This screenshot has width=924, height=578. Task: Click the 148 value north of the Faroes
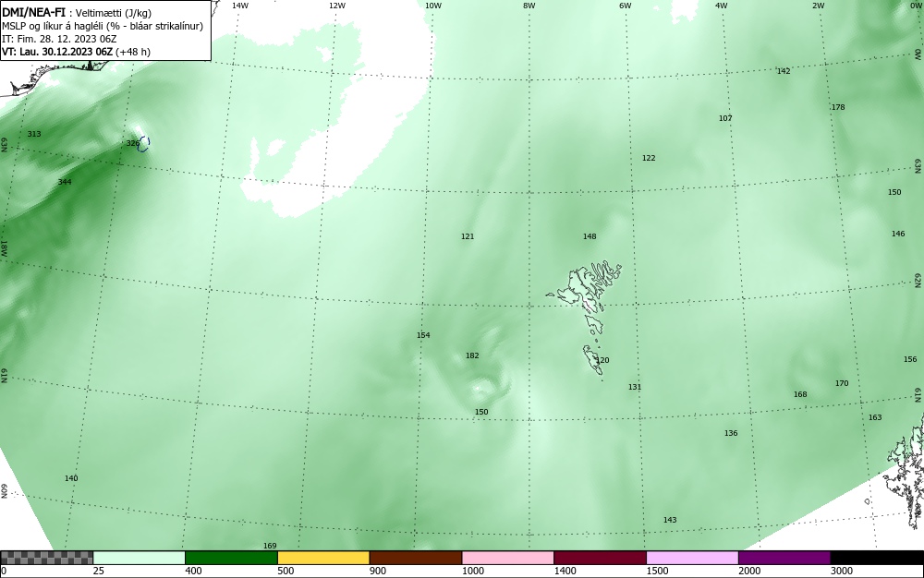pyautogui.click(x=590, y=236)
